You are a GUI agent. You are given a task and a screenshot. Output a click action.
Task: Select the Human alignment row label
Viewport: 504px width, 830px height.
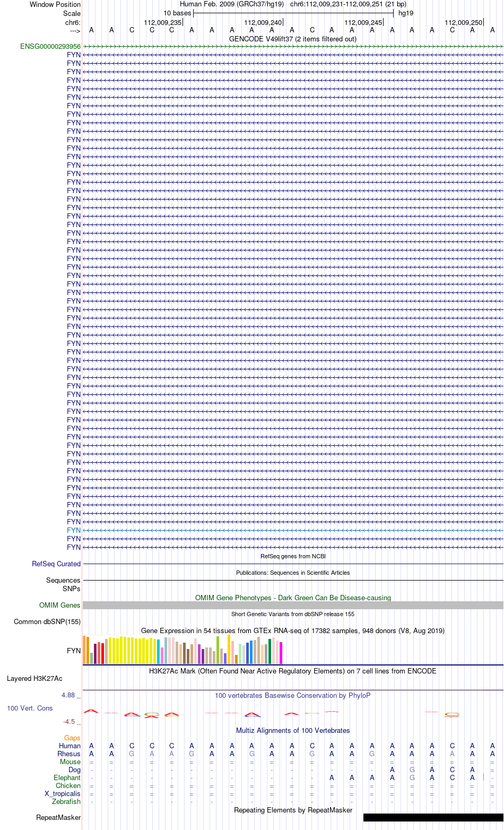[x=70, y=746]
